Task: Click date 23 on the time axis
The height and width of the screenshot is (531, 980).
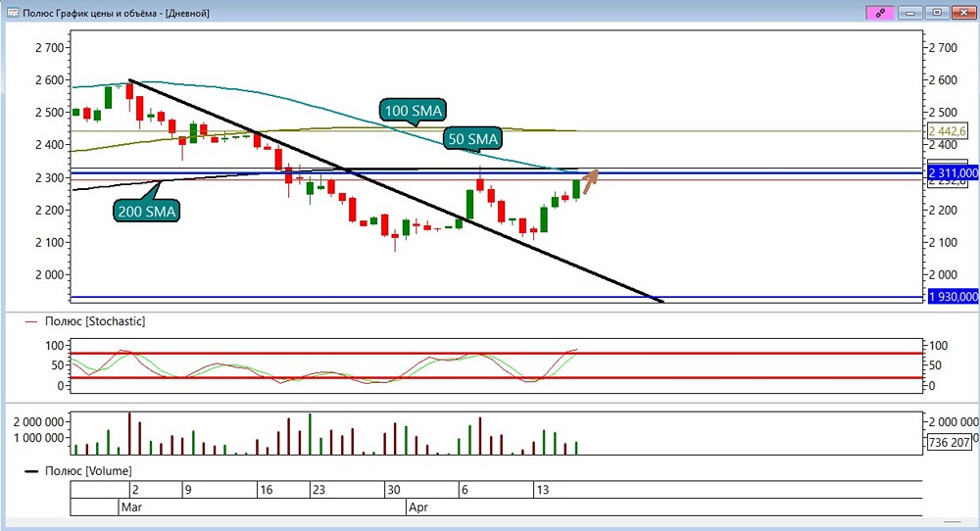Action: [x=318, y=490]
